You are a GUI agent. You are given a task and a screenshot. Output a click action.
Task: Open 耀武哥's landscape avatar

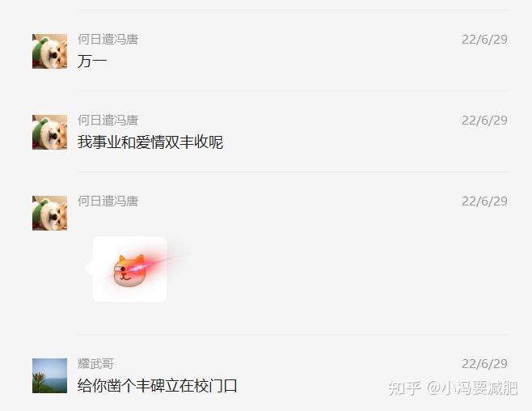[x=49, y=375]
